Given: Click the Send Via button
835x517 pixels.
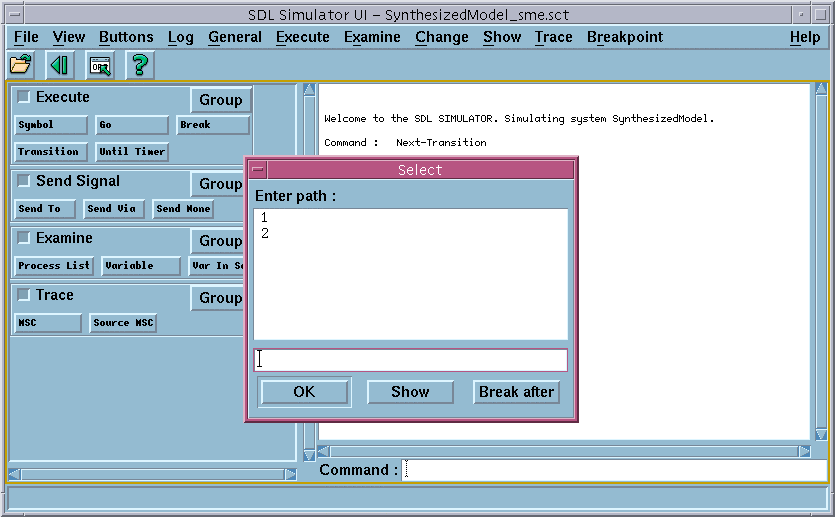Looking at the screenshot, I should pos(114,209).
